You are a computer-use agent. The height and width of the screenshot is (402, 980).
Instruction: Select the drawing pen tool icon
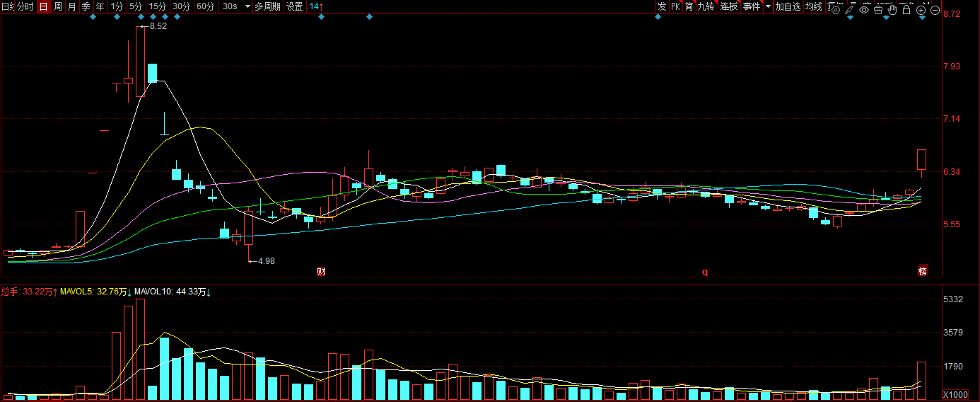pyautogui.click(x=850, y=10)
